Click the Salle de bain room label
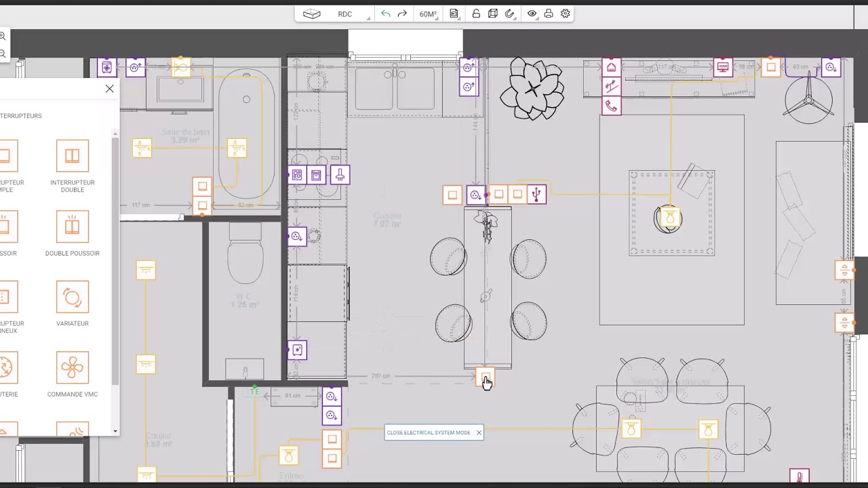 (185, 132)
